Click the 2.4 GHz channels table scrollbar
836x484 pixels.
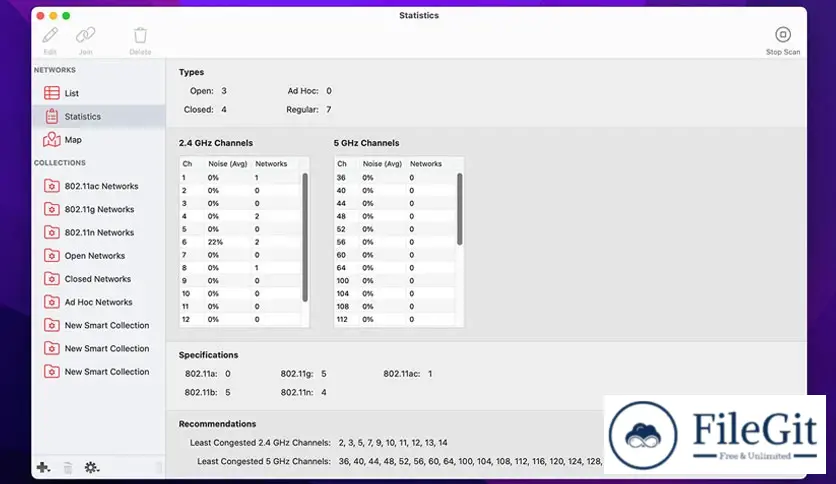(305, 237)
